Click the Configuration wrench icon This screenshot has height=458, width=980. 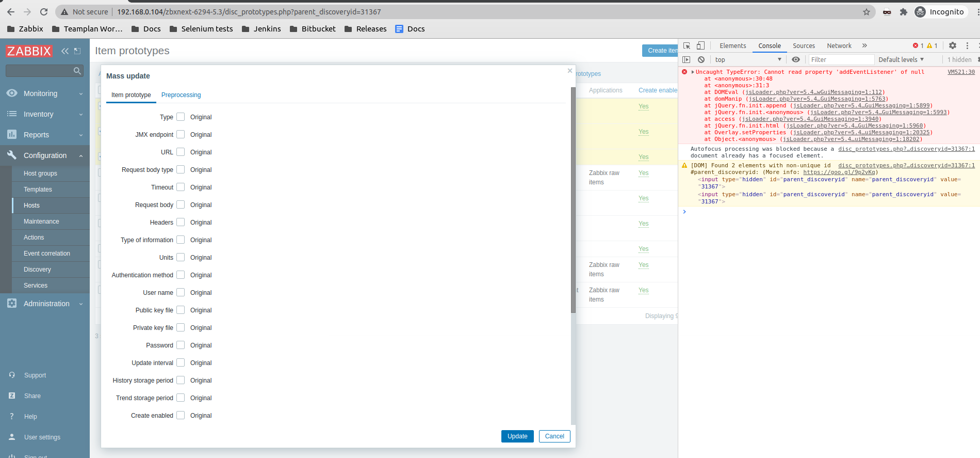(12, 155)
